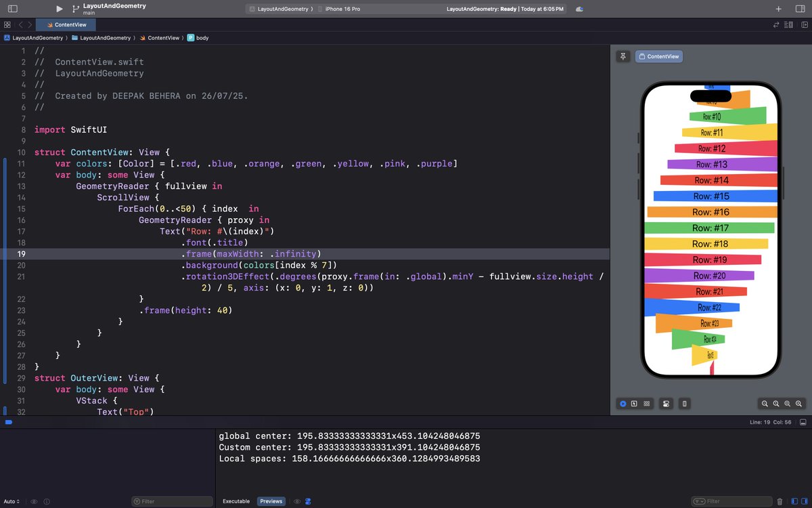Go back with the left chevron
The image size is (812, 508).
click(x=21, y=24)
